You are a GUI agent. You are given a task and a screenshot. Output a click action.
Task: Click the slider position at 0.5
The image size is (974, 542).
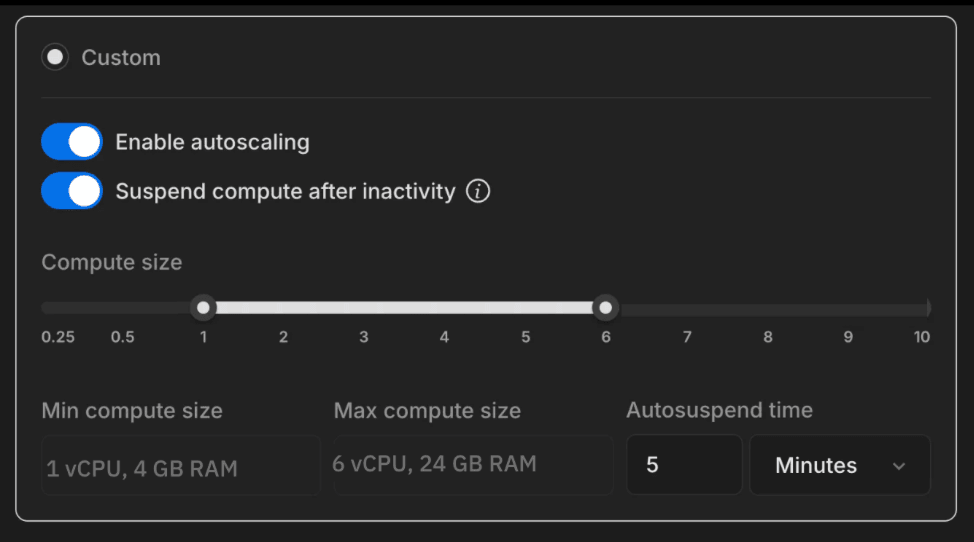[122, 307]
